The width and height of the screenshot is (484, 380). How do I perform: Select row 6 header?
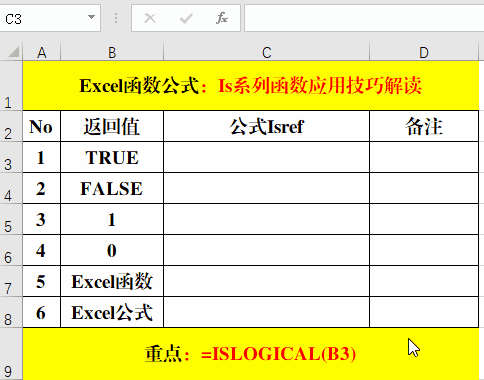coord(11,250)
